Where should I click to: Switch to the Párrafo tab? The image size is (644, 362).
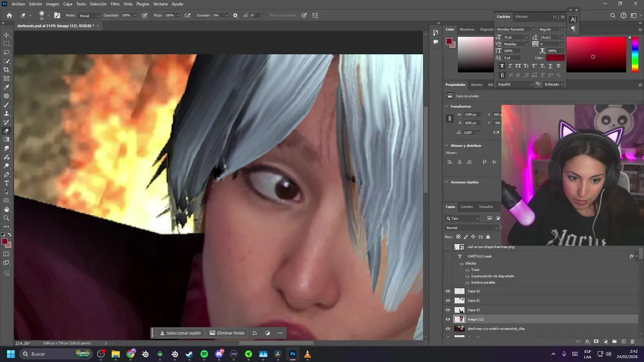coord(522,17)
